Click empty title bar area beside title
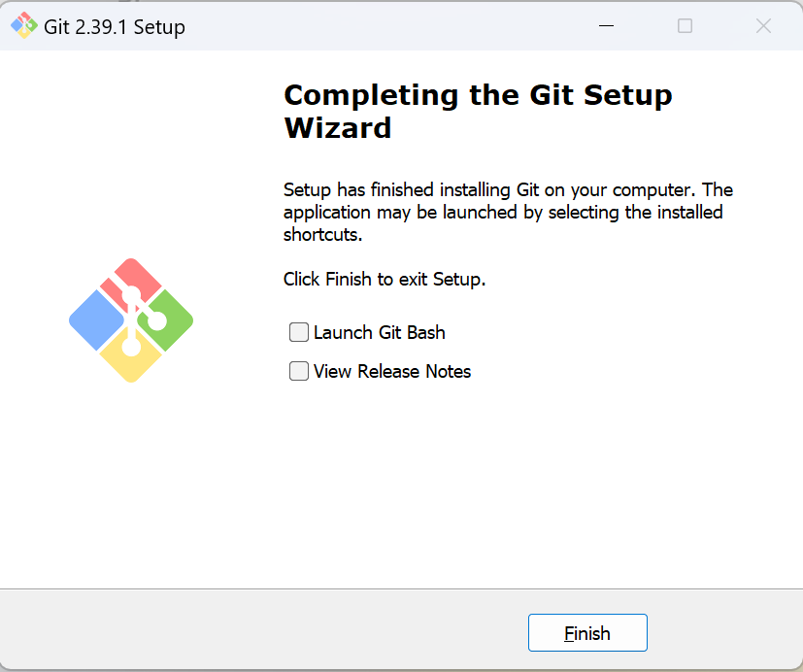Viewport: 803px width, 672px height. click(x=388, y=26)
